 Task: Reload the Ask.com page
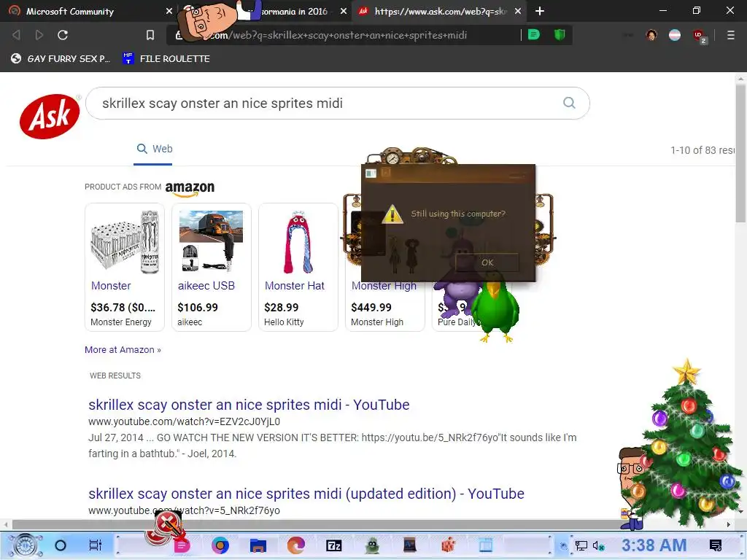pyautogui.click(x=63, y=35)
